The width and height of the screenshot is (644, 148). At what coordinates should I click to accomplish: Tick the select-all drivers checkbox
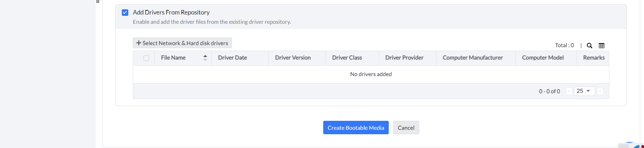(x=146, y=58)
